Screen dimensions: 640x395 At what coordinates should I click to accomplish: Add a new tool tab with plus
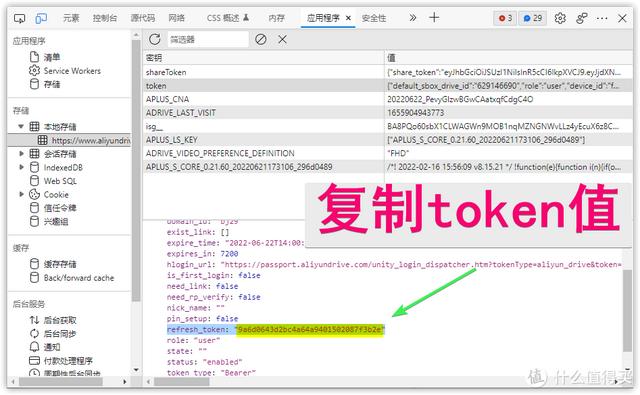point(434,18)
